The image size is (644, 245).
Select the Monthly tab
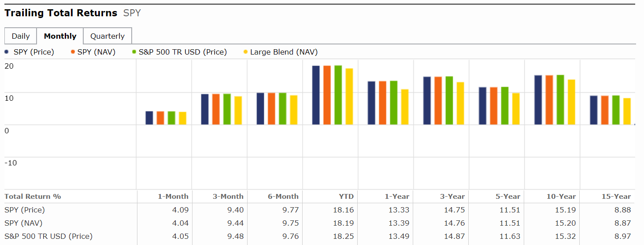click(60, 36)
